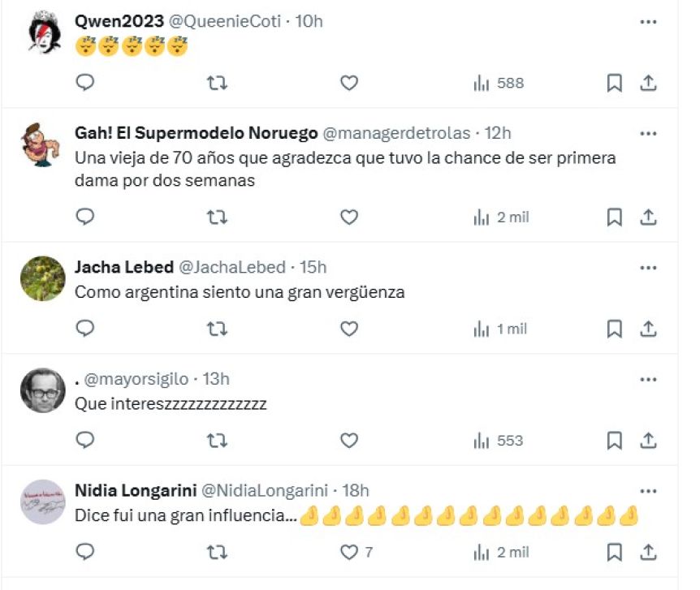The width and height of the screenshot is (700, 590).
Task: Open view count on Jacha Lebed's tweet
Action: coord(500,329)
